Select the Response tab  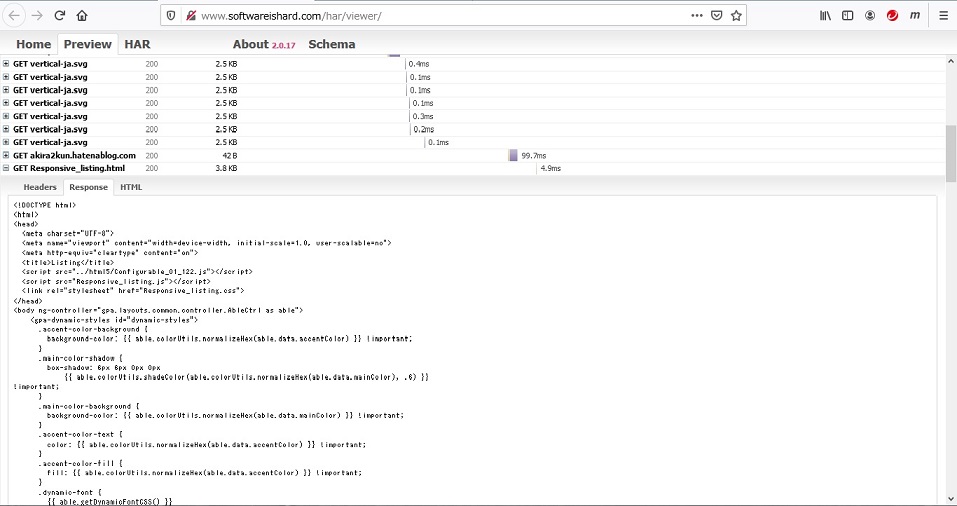pyautogui.click(x=88, y=187)
